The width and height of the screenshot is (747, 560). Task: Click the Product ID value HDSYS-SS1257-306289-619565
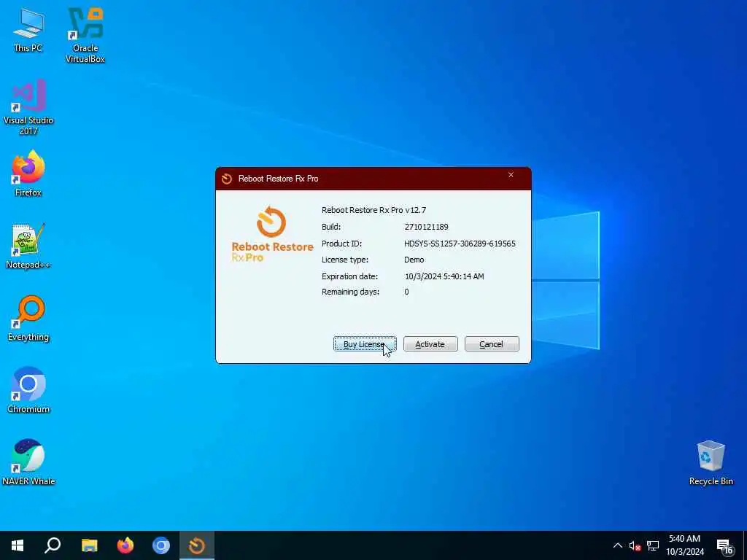click(x=460, y=244)
